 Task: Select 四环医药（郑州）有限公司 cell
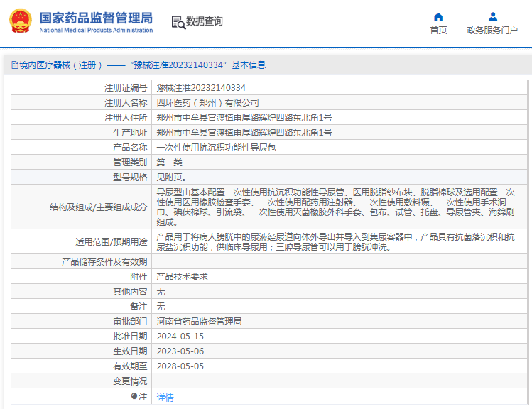point(207,103)
